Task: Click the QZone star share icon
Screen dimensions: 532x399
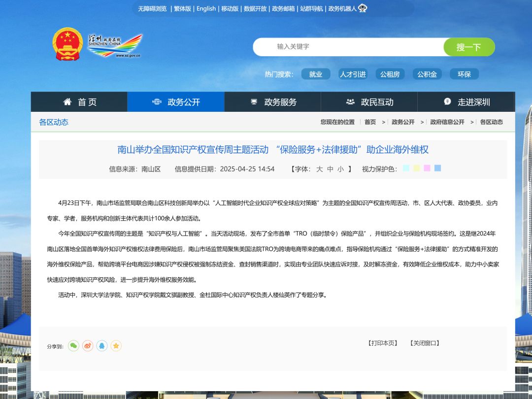Action: pyautogui.click(x=116, y=346)
